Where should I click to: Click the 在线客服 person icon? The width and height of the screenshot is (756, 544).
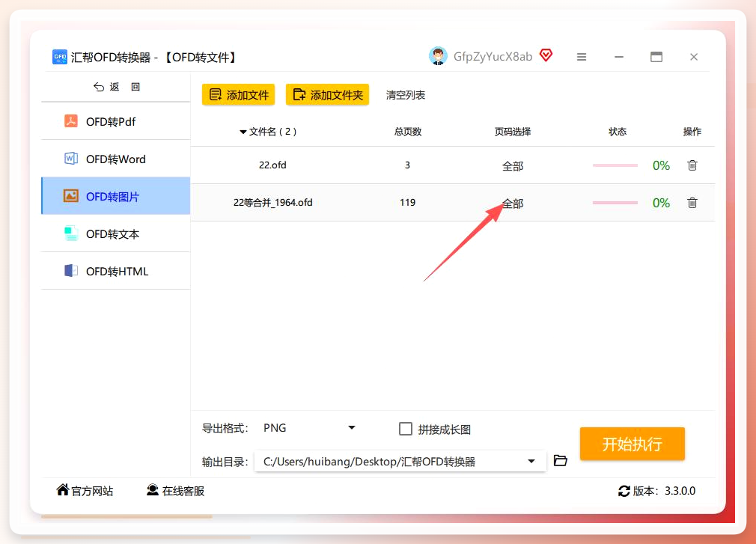click(153, 490)
